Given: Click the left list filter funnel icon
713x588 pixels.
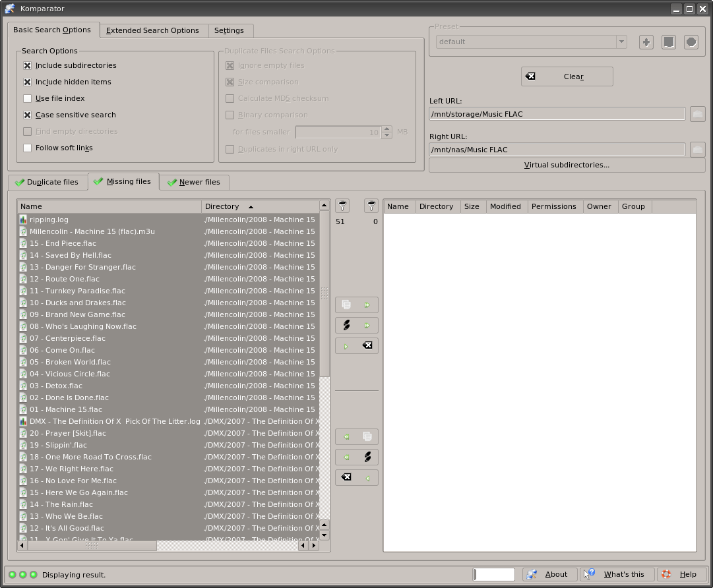Looking at the screenshot, I should 342,206.
